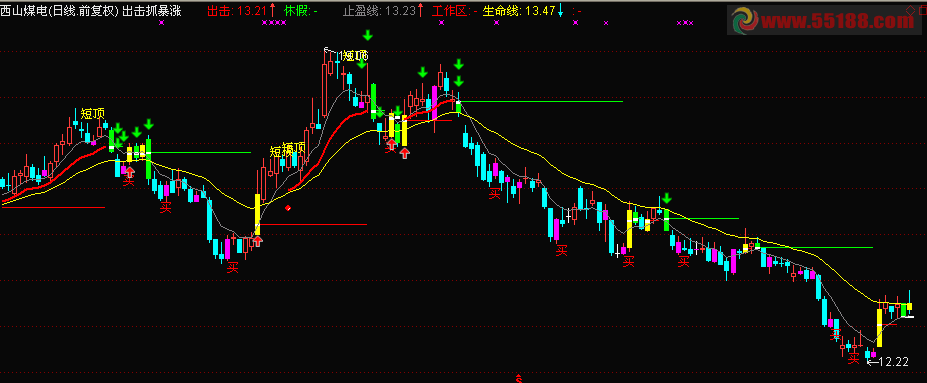Click the cyan down arrow after 生命线 13.47

[x=560, y=11]
